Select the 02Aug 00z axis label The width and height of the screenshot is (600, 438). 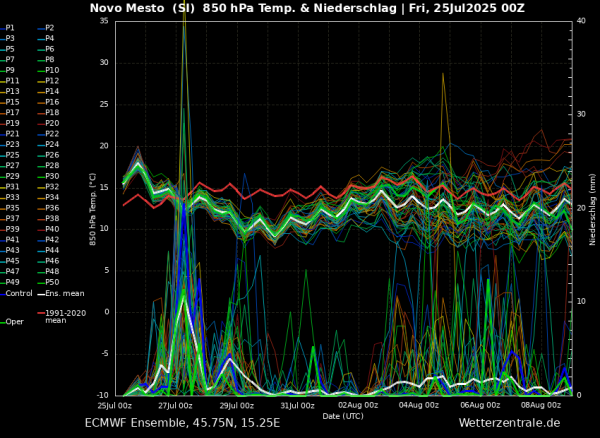tap(359, 405)
